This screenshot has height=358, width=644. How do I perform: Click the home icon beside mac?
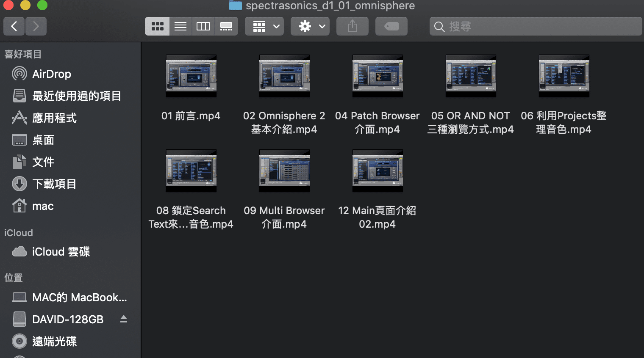click(x=19, y=206)
